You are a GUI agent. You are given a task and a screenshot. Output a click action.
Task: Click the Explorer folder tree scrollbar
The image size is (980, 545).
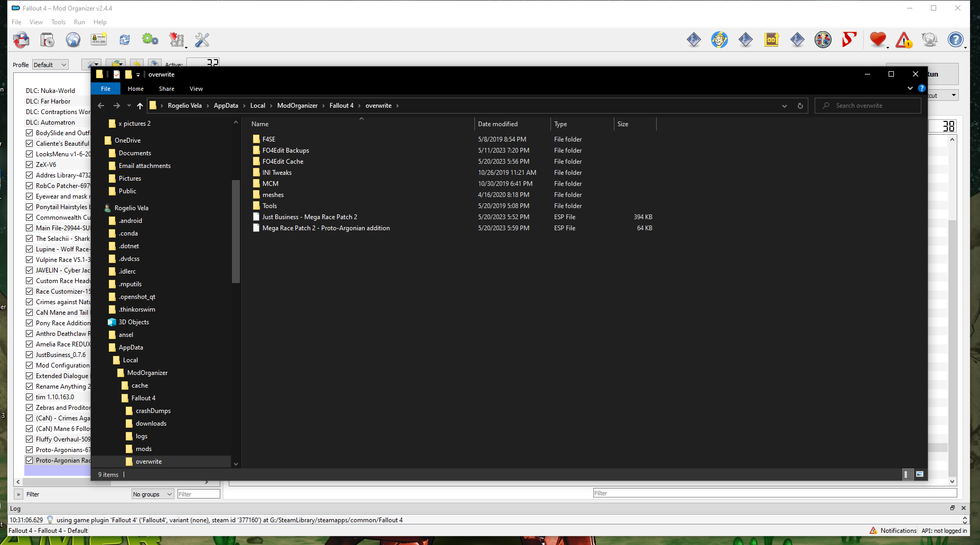pos(236,231)
